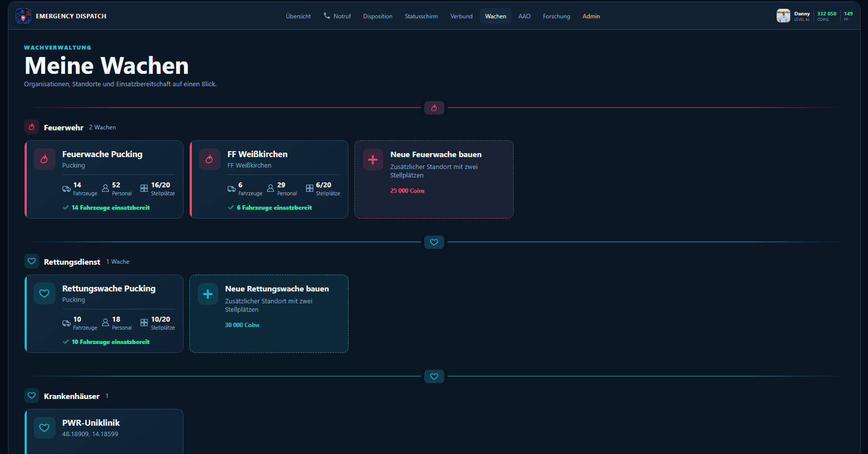Open the Admin navigation link
868x454 pixels.
tap(591, 16)
